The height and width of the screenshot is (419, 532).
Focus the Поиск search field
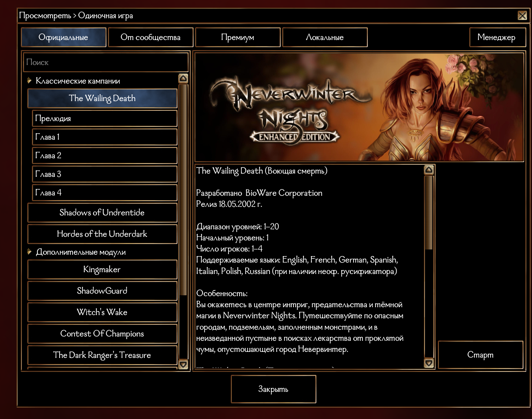point(106,62)
